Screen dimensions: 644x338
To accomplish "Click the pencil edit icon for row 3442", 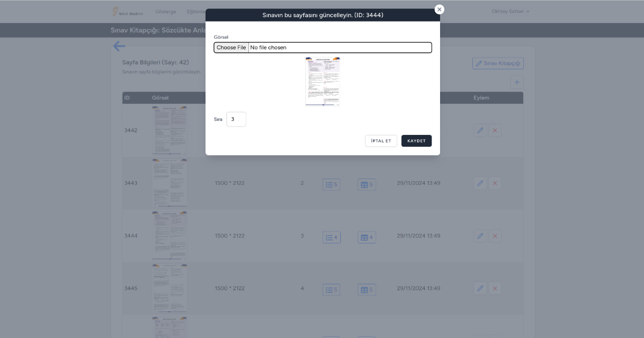I will point(480,131).
